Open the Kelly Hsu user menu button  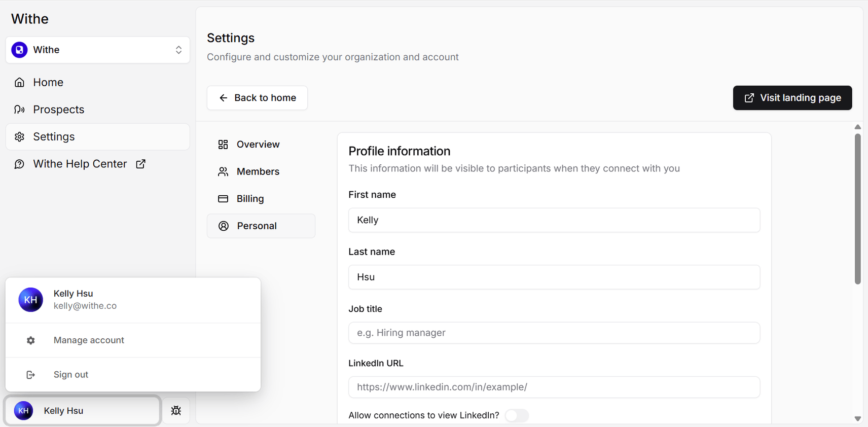click(82, 411)
